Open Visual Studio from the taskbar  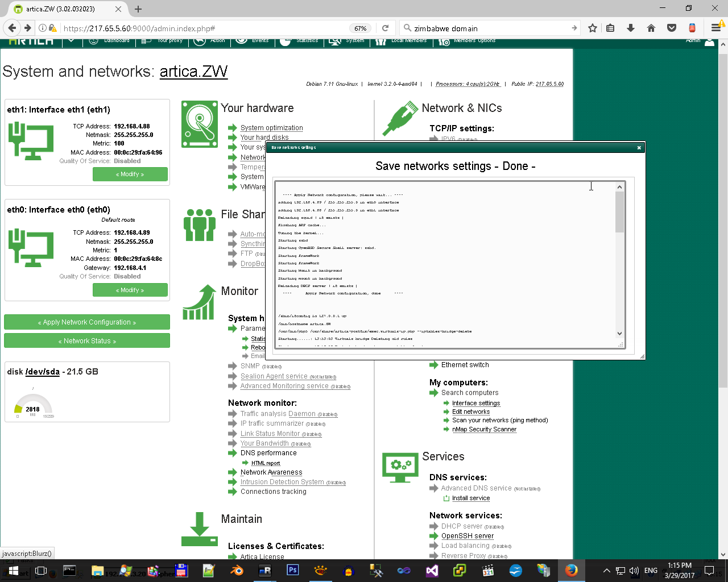(432, 570)
